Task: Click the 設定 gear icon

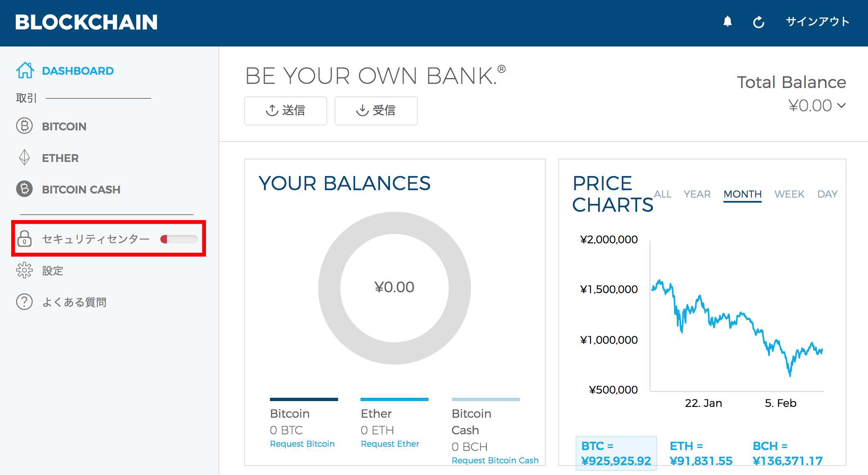Action: [x=25, y=270]
